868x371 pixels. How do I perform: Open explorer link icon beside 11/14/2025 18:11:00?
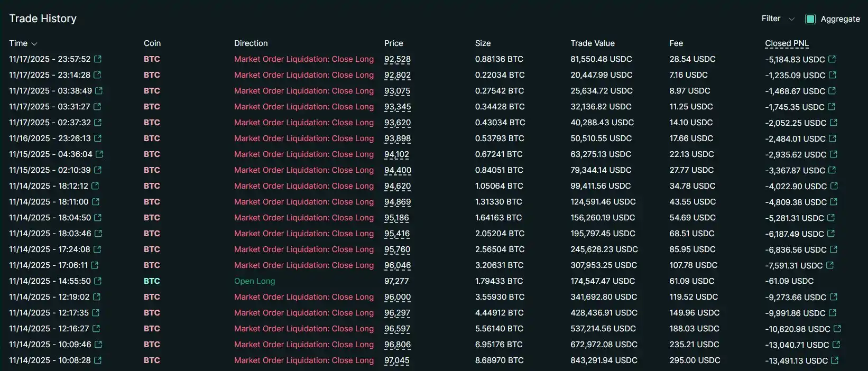click(x=96, y=202)
